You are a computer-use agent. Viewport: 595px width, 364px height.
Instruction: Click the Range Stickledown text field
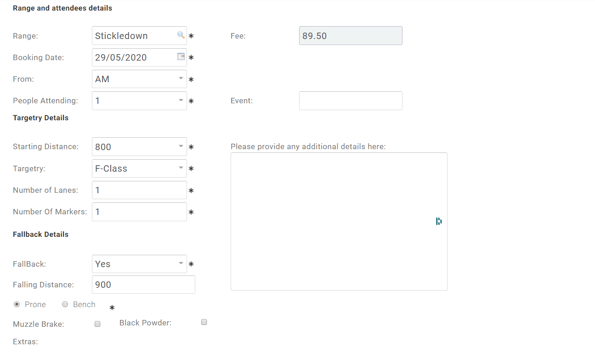coord(133,36)
